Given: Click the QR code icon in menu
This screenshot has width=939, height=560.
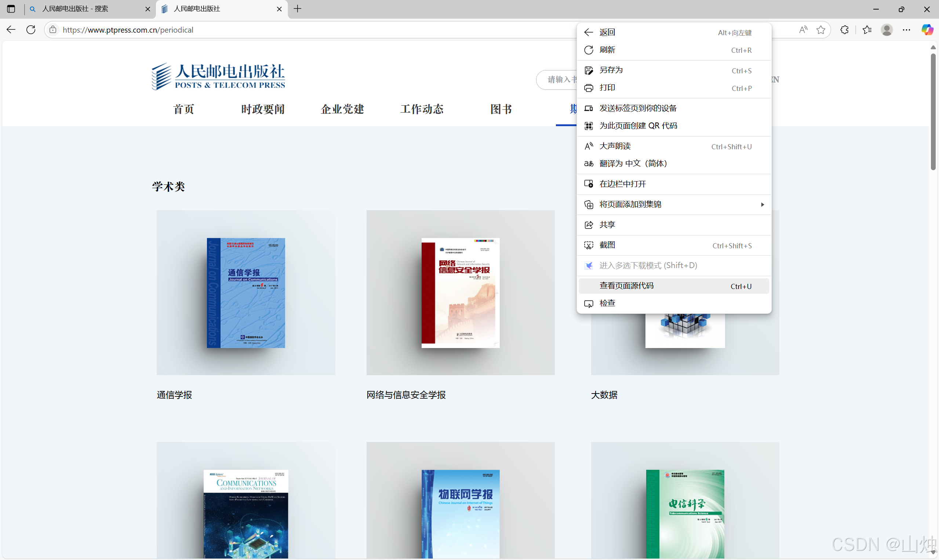Looking at the screenshot, I should tap(589, 126).
